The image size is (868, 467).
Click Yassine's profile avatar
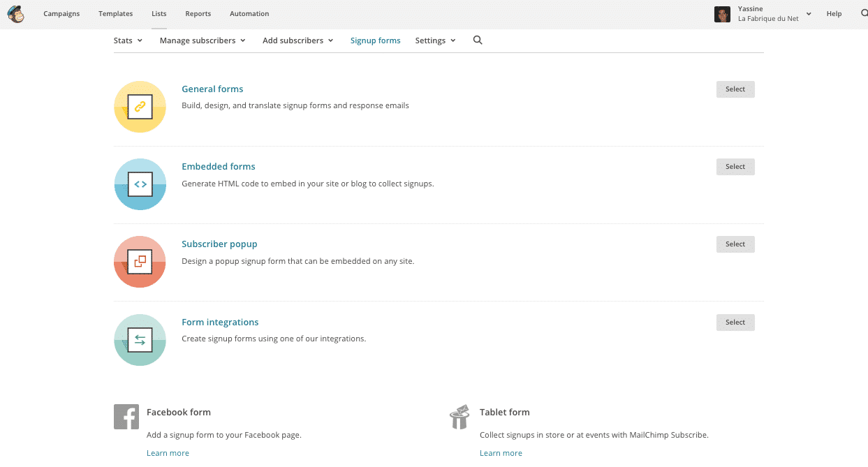[x=722, y=14]
